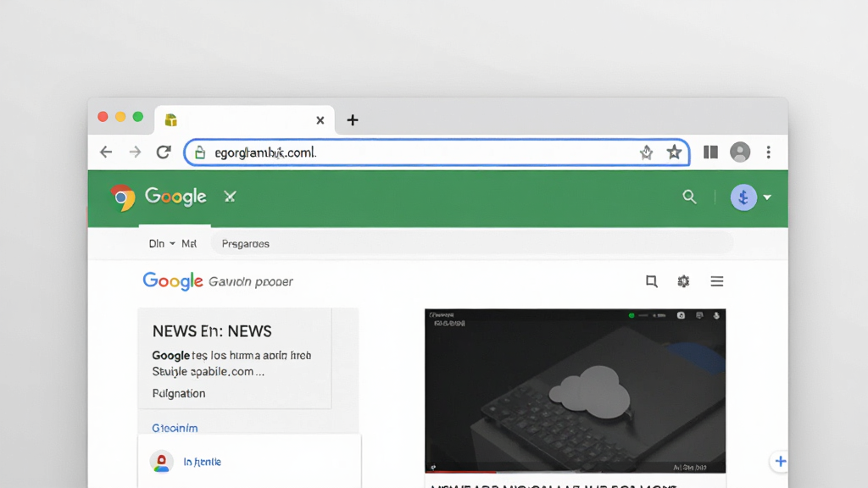Expand the account dropdown arrow in header
The width and height of the screenshot is (868, 488).
pos(767,197)
